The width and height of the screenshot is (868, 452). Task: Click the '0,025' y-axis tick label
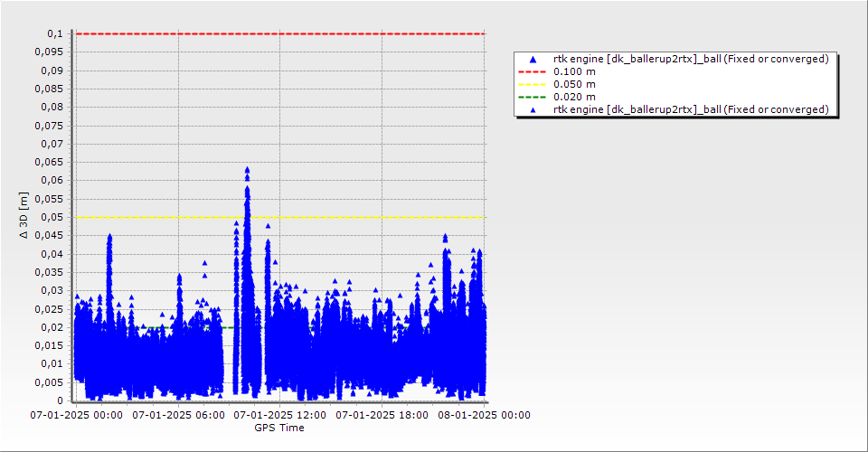49,309
